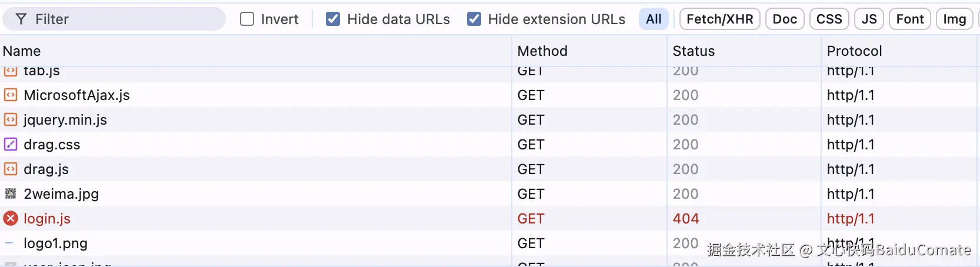Viewport: 980px width, 267px height.
Task: Click the drag.css stylesheet file icon
Action: [x=11, y=144]
